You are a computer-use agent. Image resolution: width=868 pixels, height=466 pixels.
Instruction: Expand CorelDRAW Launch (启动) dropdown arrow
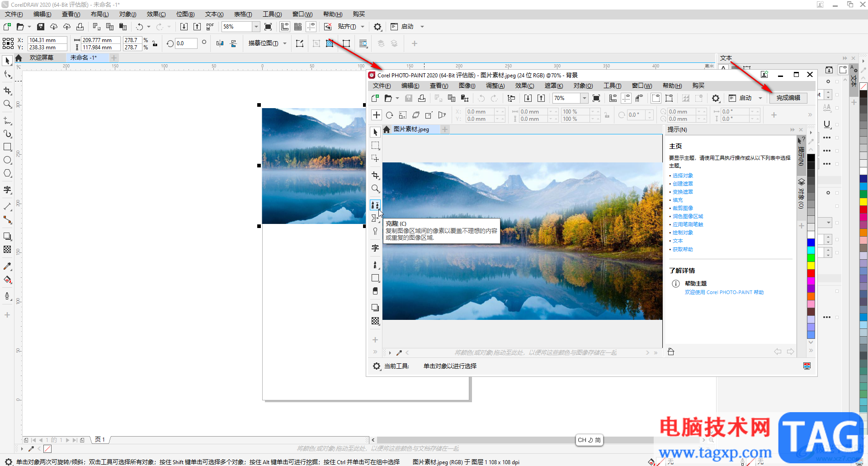(422, 27)
